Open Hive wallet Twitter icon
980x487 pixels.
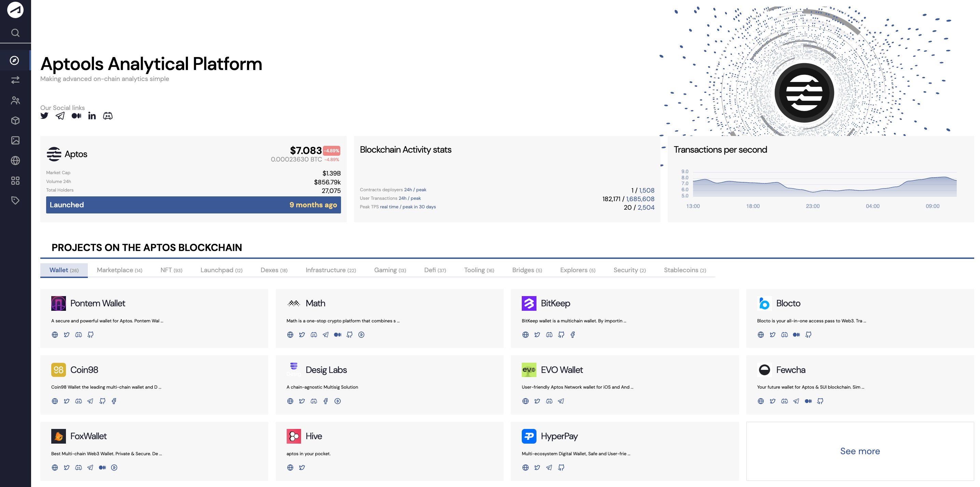(x=302, y=468)
